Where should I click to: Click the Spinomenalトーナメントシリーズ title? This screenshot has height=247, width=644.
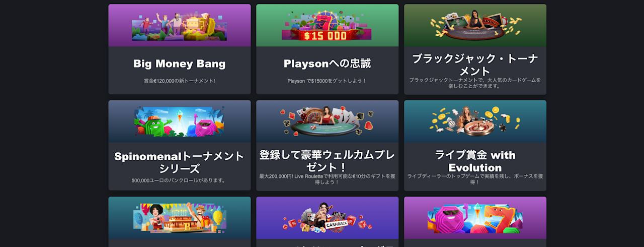[x=180, y=162]
